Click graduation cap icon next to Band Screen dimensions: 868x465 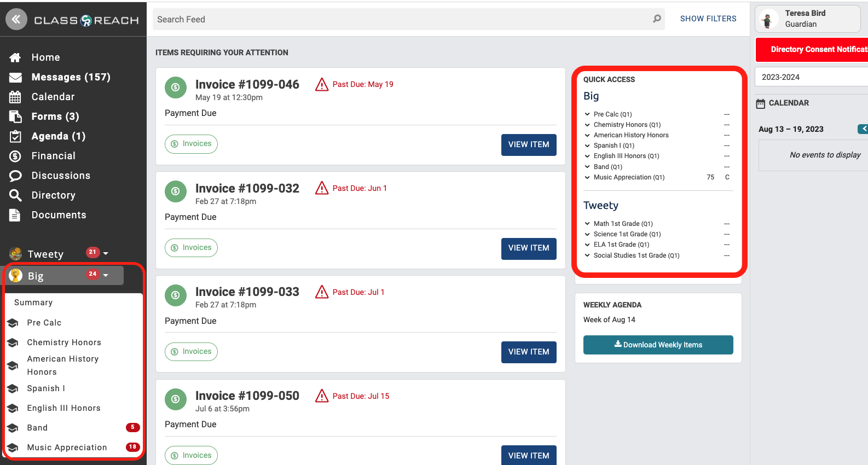tap(13, 428)
